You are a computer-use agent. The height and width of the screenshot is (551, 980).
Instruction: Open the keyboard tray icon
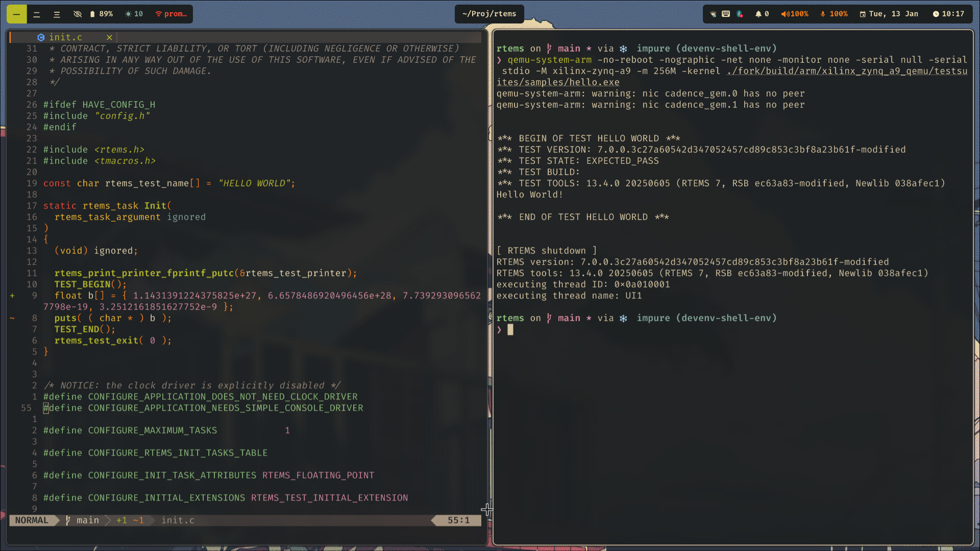point(726,14)
